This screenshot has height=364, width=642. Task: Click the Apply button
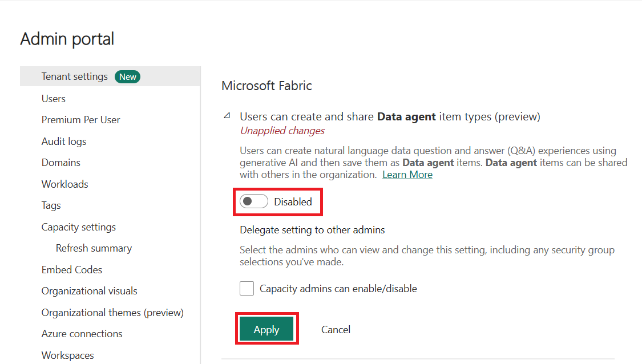pyautogui.click(x=267, y=329)
